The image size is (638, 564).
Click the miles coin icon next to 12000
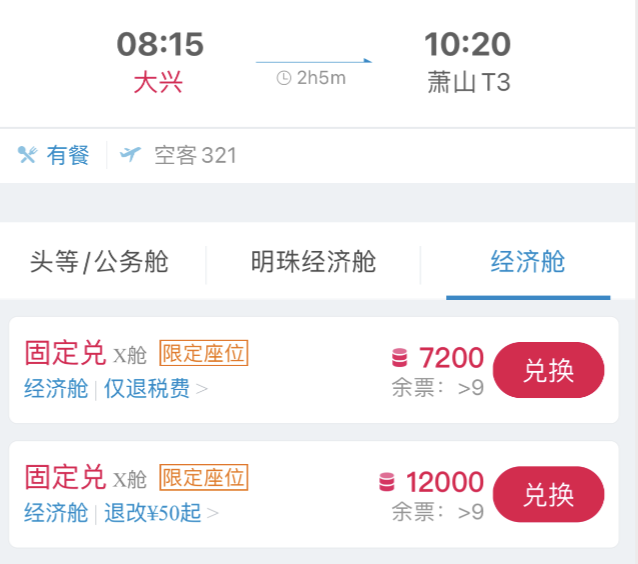(387, 482)
